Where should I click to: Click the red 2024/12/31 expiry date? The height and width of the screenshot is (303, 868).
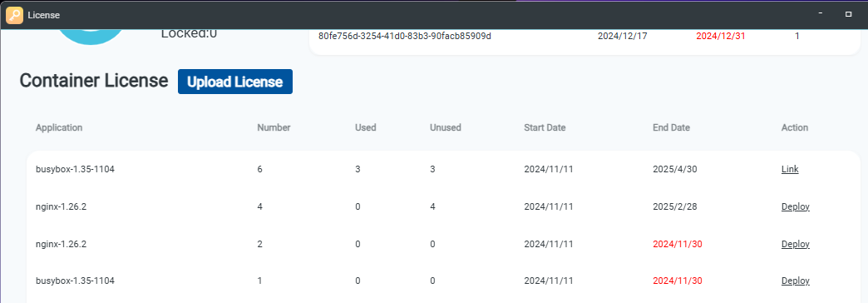click(x=720, y=36)
